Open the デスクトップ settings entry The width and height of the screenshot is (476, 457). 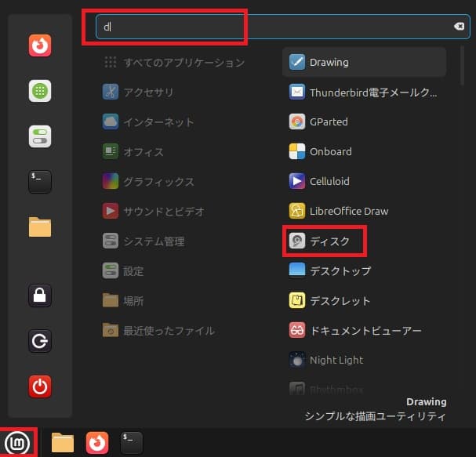tap(365, 270)
